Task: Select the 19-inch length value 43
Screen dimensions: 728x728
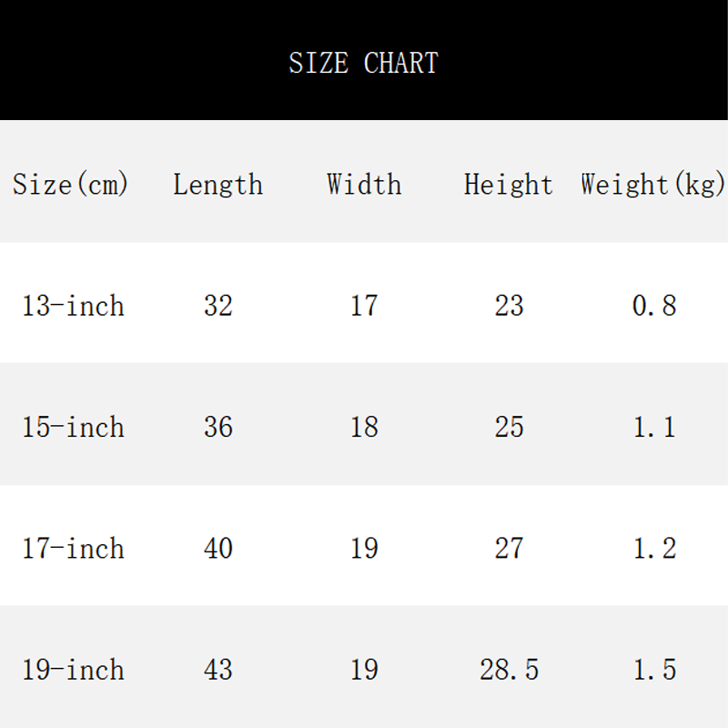Action: coord(218,671)
